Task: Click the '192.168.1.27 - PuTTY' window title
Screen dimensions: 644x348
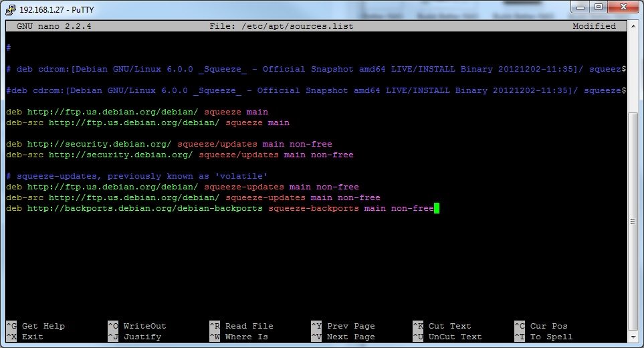Action: (57, 9)
